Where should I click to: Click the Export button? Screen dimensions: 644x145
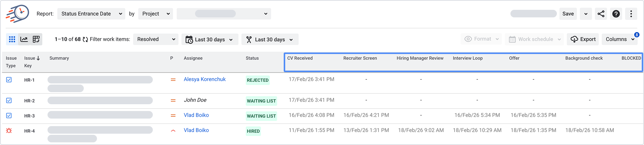tap(583, 39)
